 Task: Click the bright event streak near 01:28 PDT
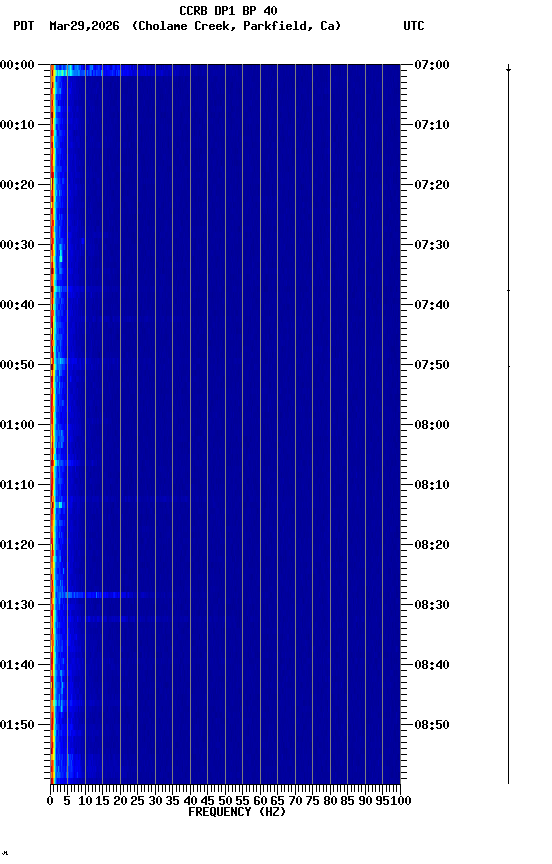[x=105, y=595]
